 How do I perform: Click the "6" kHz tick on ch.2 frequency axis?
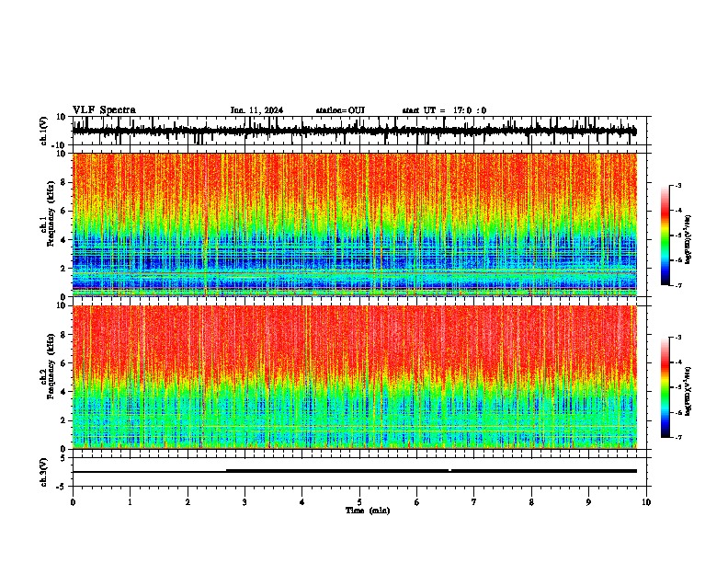[63, 363]
